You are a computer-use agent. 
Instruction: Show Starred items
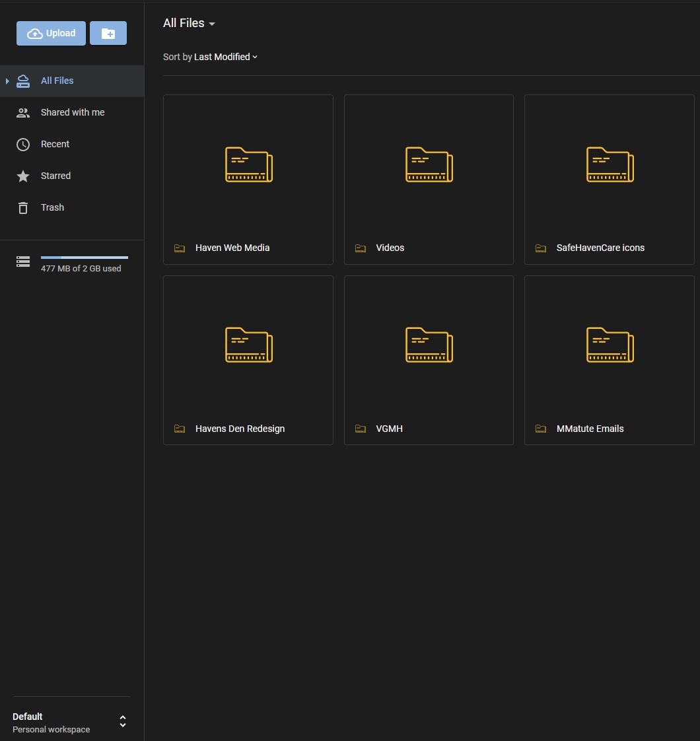pos(72,176)
